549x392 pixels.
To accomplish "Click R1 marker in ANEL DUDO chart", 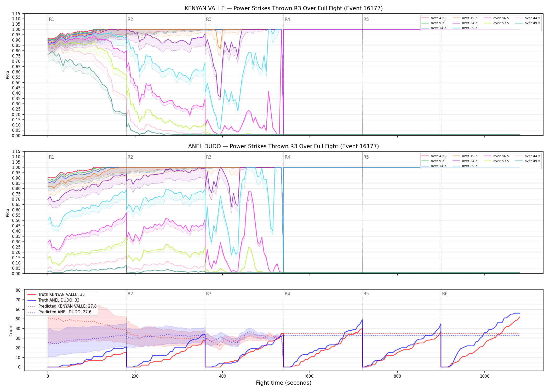I will [x=52, y=157].
